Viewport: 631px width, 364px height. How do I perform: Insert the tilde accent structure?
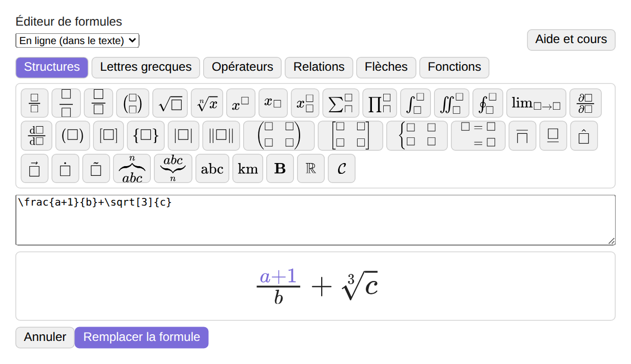pyautogui.click(x=96, y=169)
